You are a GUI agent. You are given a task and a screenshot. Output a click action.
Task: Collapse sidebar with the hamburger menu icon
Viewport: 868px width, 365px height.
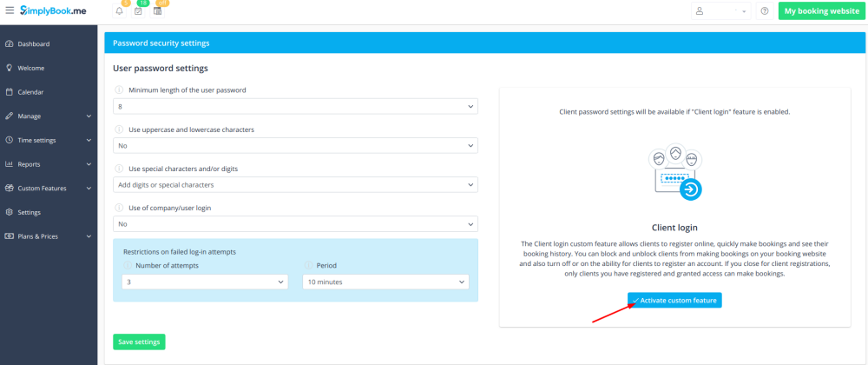pyautogui.click(x=10, y=10)
